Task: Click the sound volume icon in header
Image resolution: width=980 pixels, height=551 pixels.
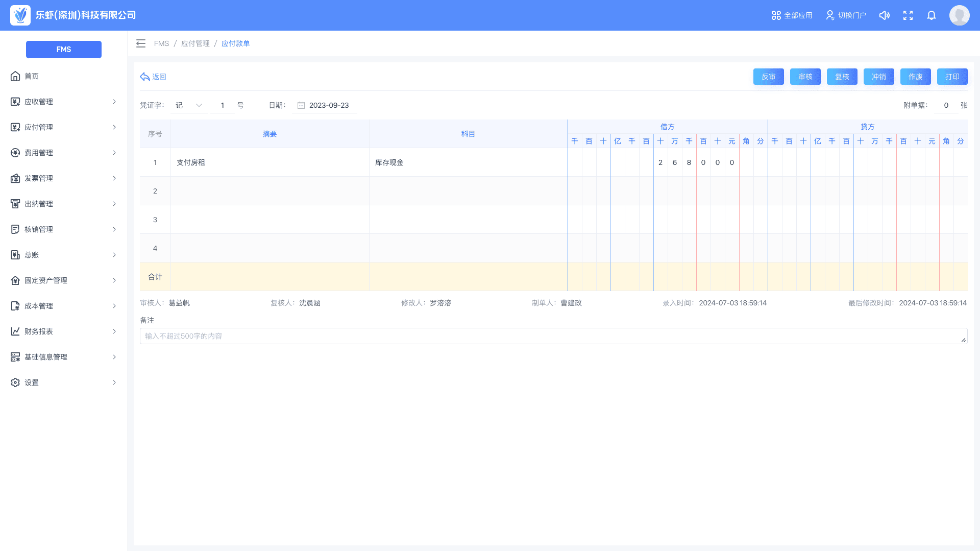Action: click(884, 15)
